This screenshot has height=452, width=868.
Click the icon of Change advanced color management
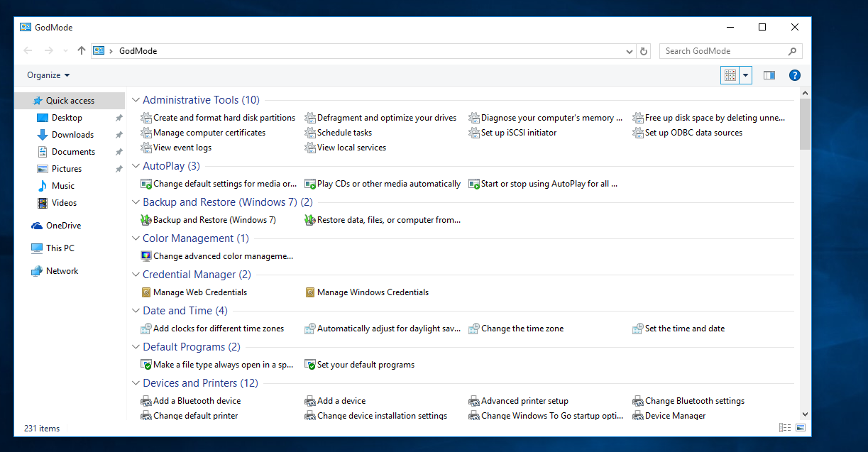146,256
